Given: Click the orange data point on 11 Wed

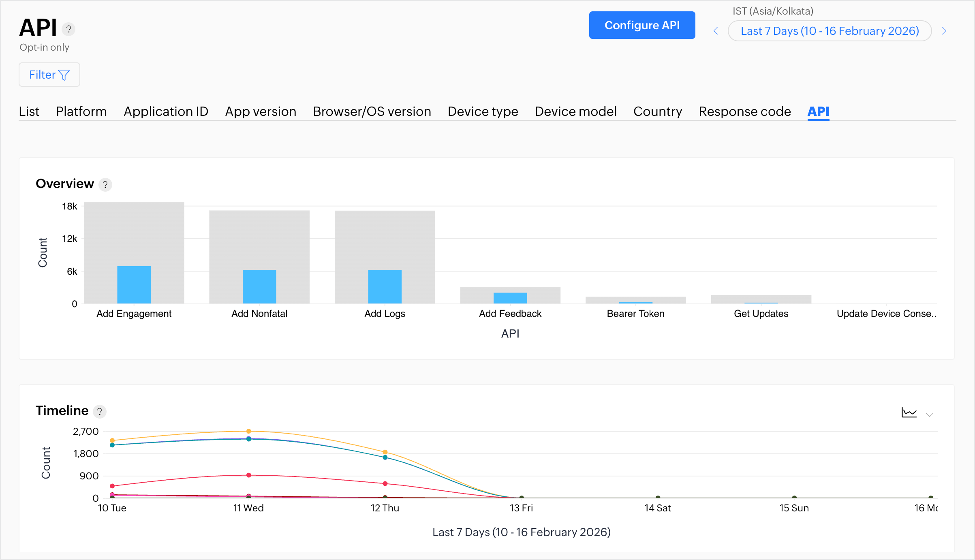Looking at the screenshot, I should pos(248,431).
